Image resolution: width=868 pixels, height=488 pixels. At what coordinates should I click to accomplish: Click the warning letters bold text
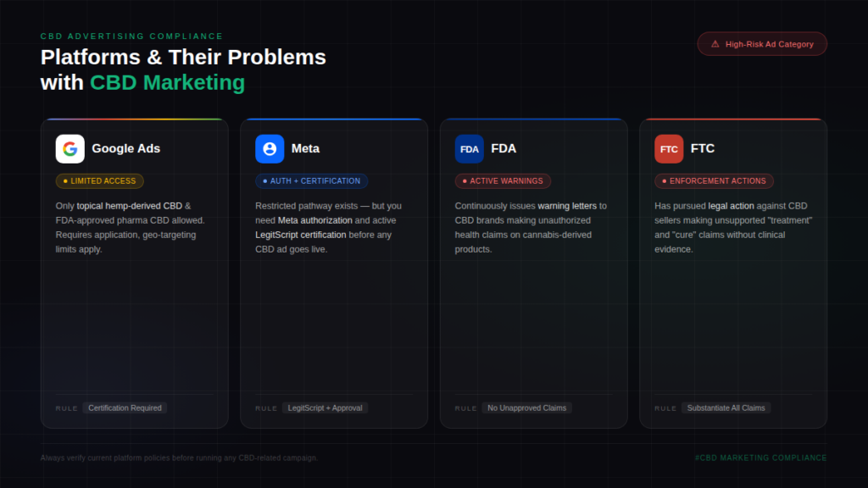[567, 206]
